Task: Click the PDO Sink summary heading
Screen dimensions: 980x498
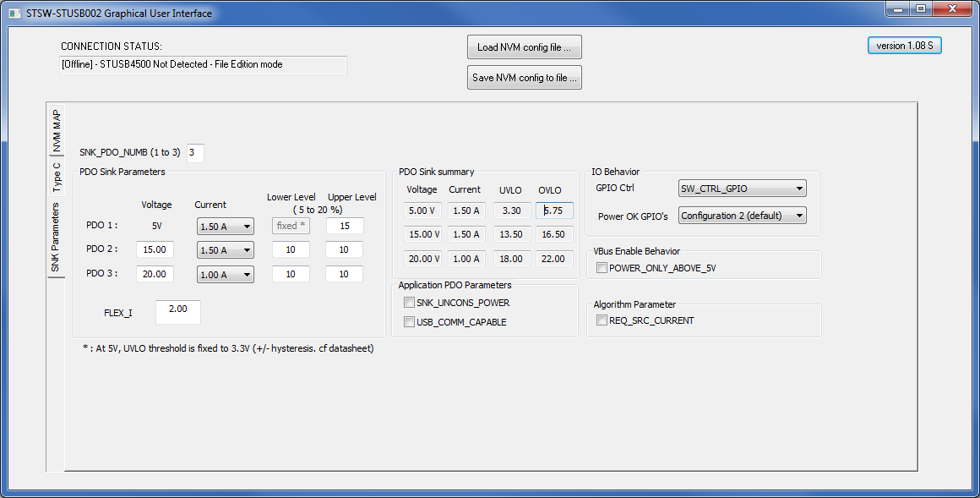Action: click(436, 172)
